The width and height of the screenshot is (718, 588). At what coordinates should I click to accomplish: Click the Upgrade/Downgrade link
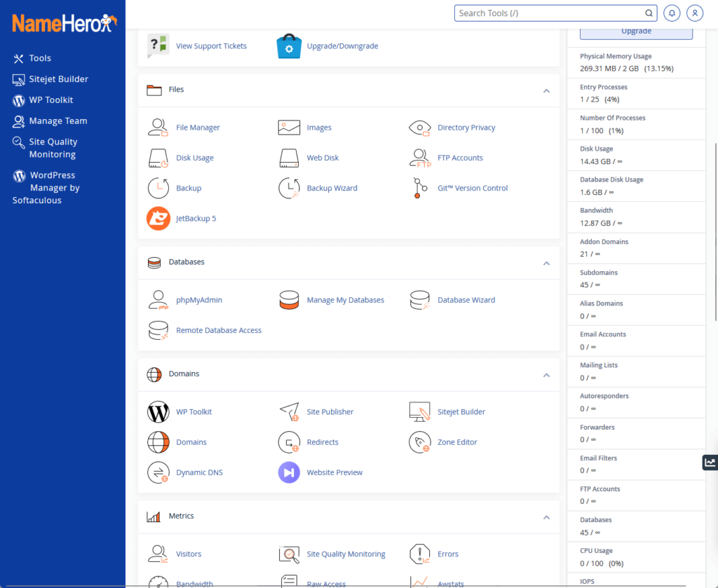point(342,46)
